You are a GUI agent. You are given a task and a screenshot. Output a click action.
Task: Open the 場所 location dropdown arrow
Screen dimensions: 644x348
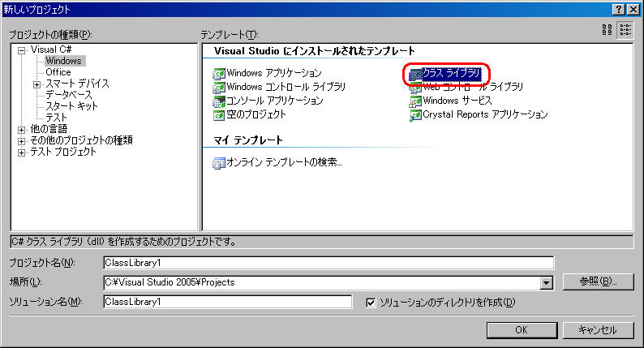coord(547,282)
